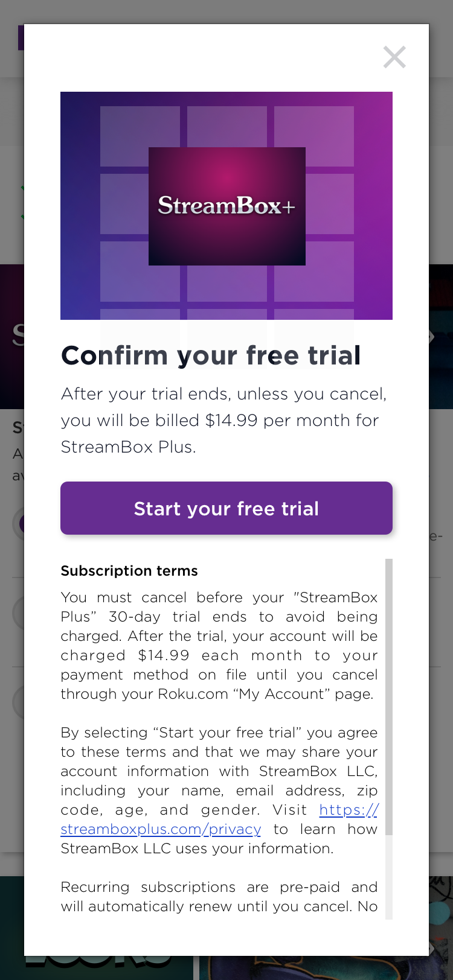Click the StreamBox+ logo in the banner
The image size is (453, 980).
point(226,205)
